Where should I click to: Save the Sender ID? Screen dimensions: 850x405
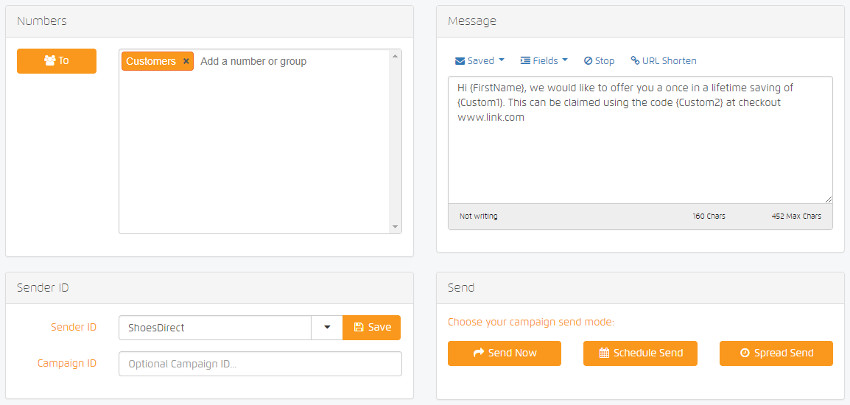tap(372, 327)
